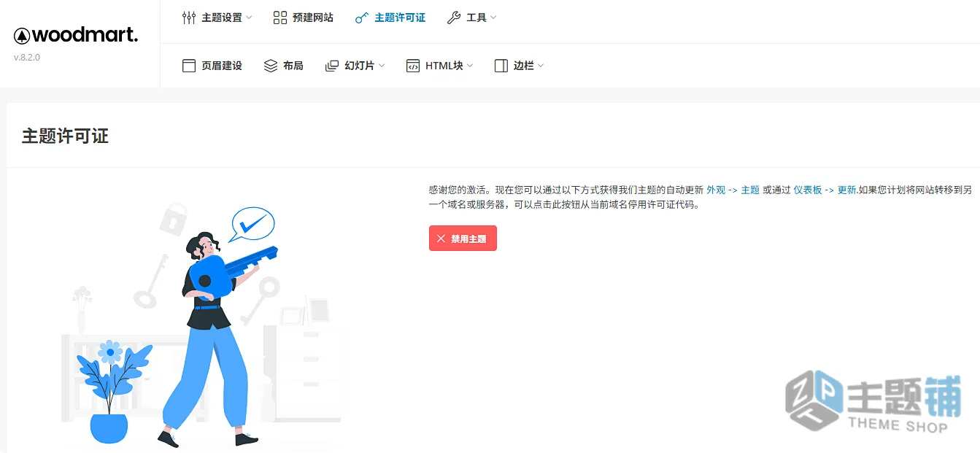This screenshot has height=453, width=980.
Task: Click the slides icon beside 幻灯片
Action: coord(332,66)
